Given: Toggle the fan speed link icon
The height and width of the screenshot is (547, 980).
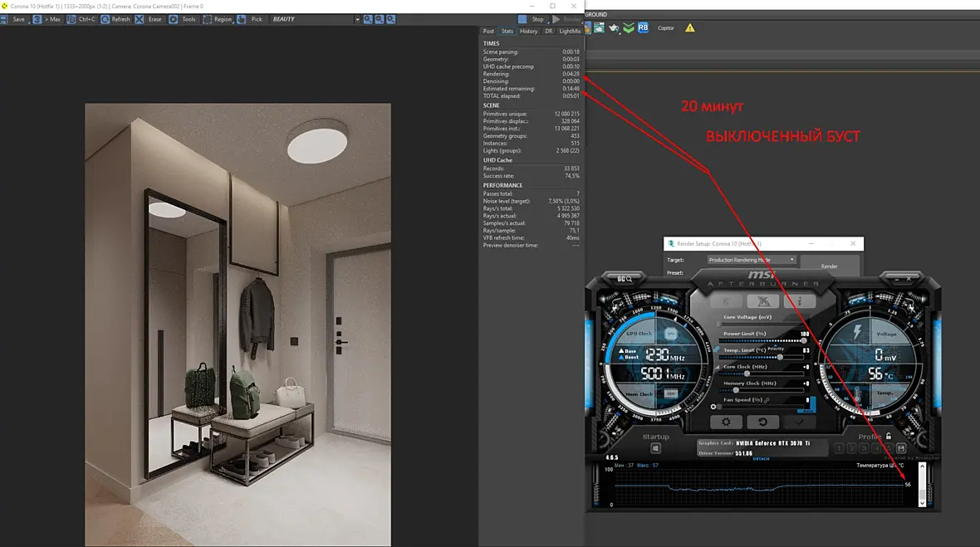Looking at the screenshot, I should pyautogui.click(x=767, y=399).
